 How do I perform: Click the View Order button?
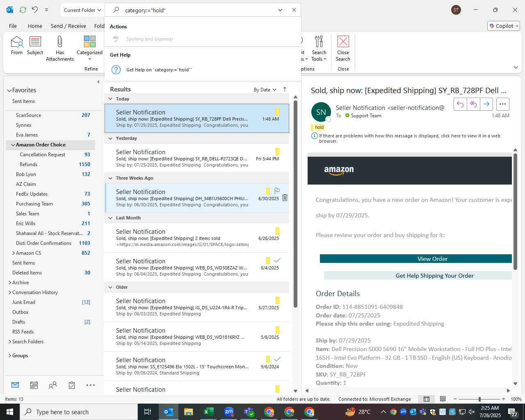416,259
